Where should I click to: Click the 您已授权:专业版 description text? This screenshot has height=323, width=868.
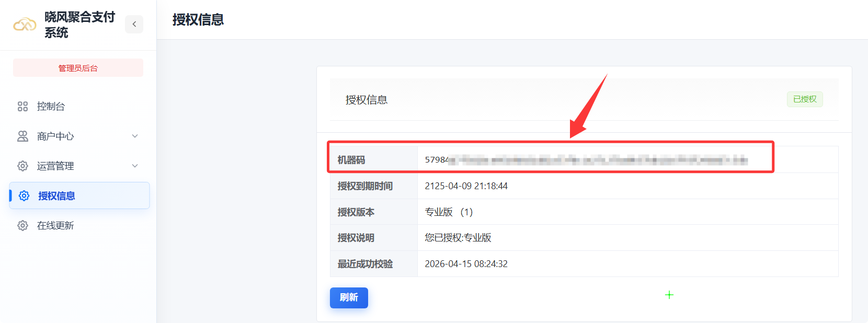(x=458, y=238)
